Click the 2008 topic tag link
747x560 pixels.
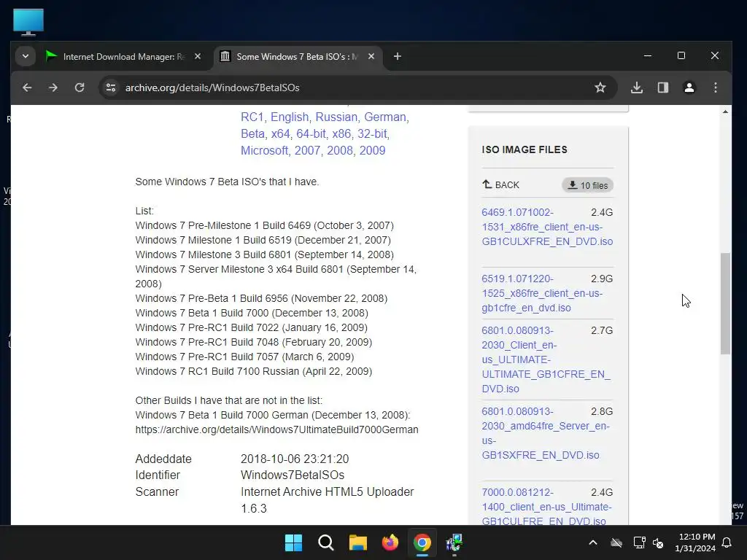coord(340,150)
